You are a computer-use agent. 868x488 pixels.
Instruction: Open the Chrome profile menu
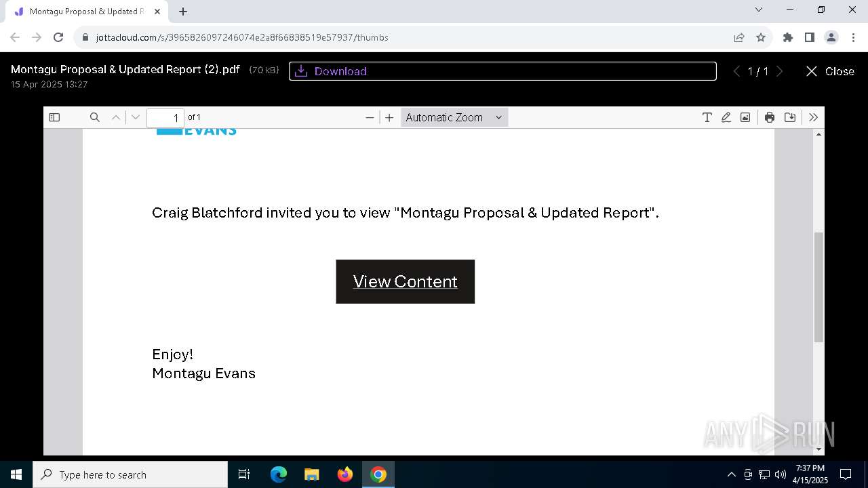(x=831, y=37)
